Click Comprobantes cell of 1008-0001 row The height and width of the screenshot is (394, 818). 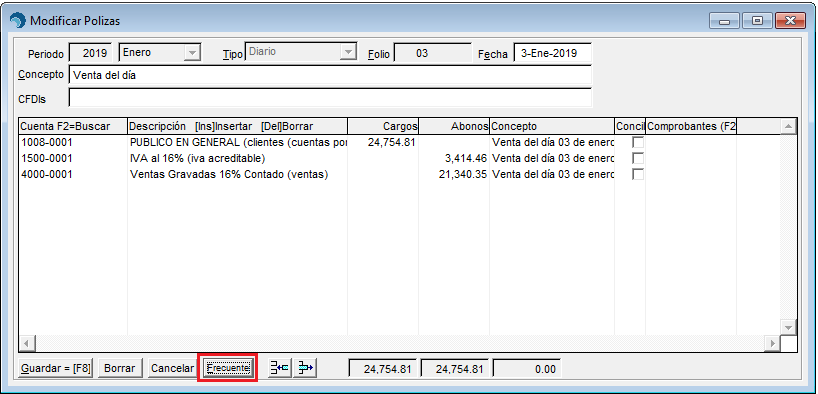(x=691, y=142)
